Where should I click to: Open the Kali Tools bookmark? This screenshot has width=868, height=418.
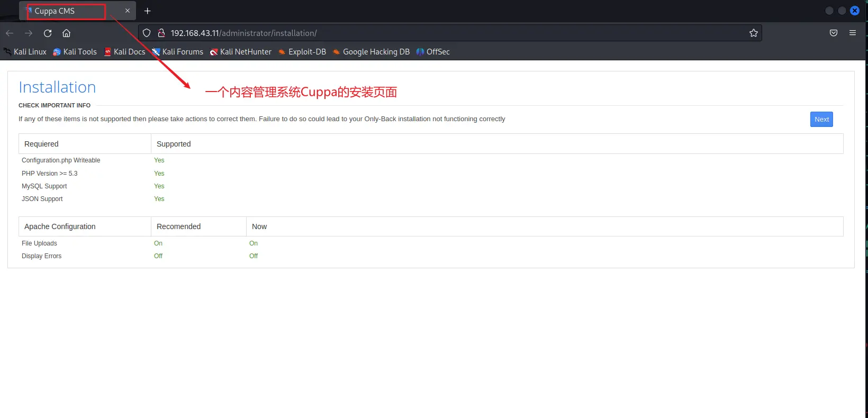[x=75, y=52]
